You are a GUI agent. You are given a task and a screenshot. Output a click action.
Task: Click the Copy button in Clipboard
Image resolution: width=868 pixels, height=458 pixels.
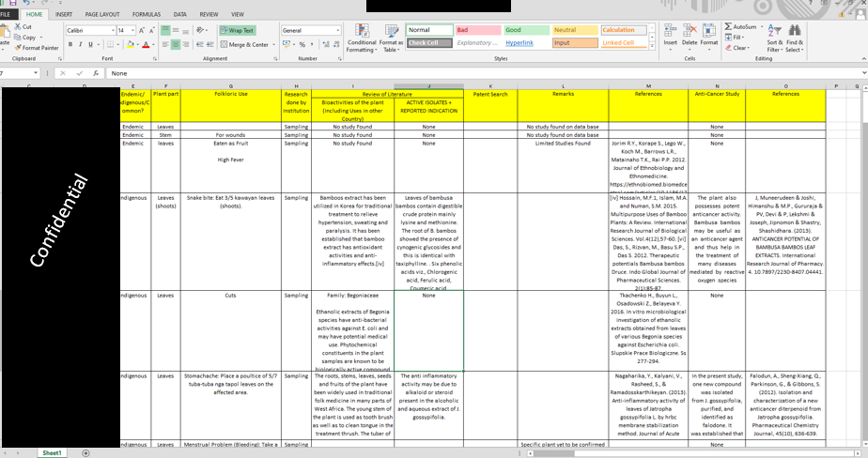pyautogui.click(x=26, y=37)
